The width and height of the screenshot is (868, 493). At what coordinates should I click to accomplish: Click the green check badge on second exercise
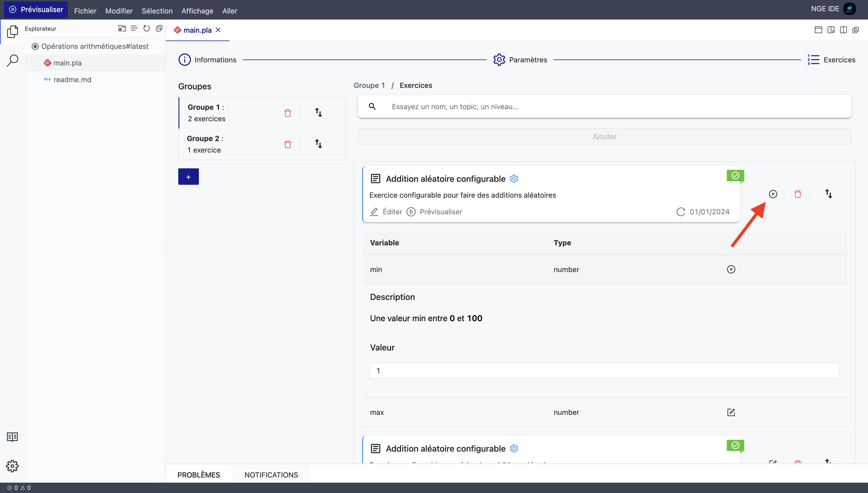[735, 445]
